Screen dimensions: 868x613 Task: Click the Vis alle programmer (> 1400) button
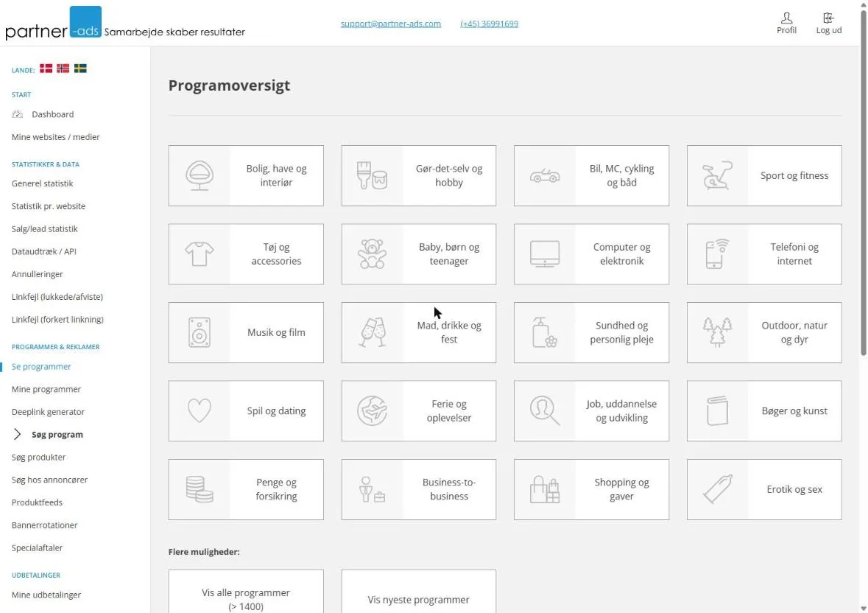click(246, 592)
